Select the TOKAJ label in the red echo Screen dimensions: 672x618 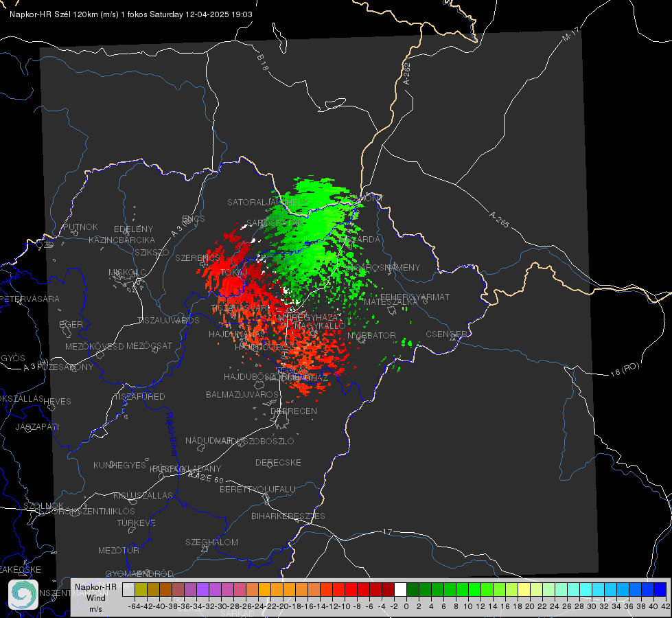pos(234,273)
